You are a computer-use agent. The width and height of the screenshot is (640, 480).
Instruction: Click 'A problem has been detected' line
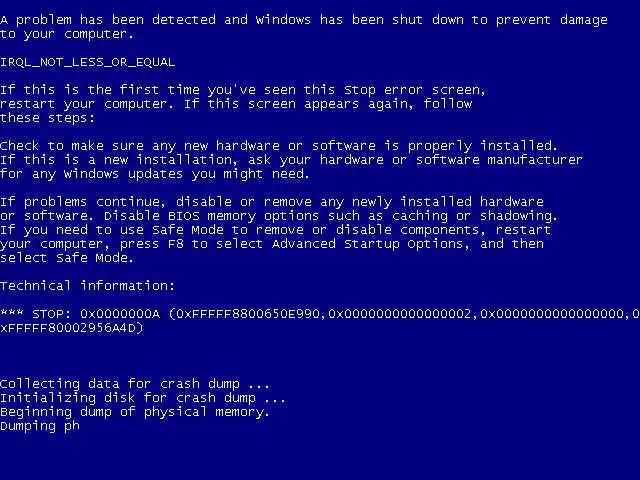(304, 20)
